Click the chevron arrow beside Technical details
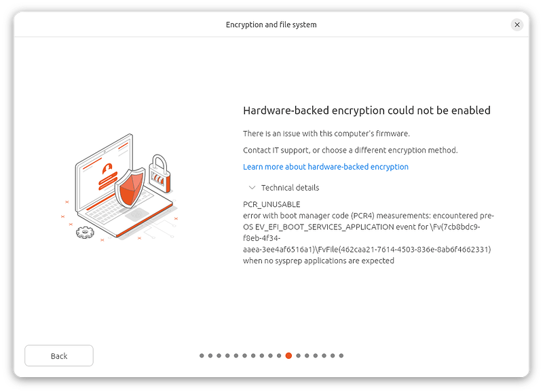This screenshot has height=392, width=543. pyautogui.click(x=252, y=188)
